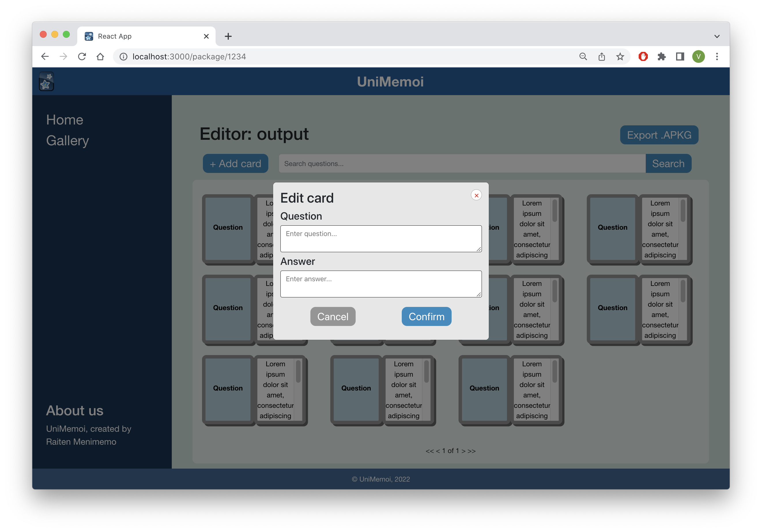Viewport: 762px width, 532px height.
Task: Focus the Enter question text area
Action: point(381,239)
